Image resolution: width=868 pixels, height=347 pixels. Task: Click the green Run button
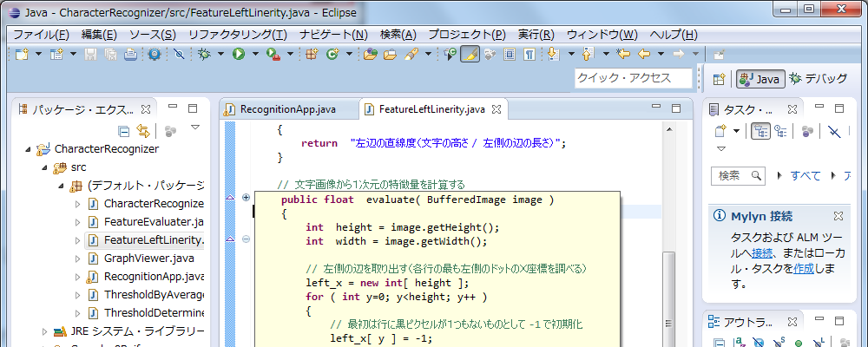(239, 54)
